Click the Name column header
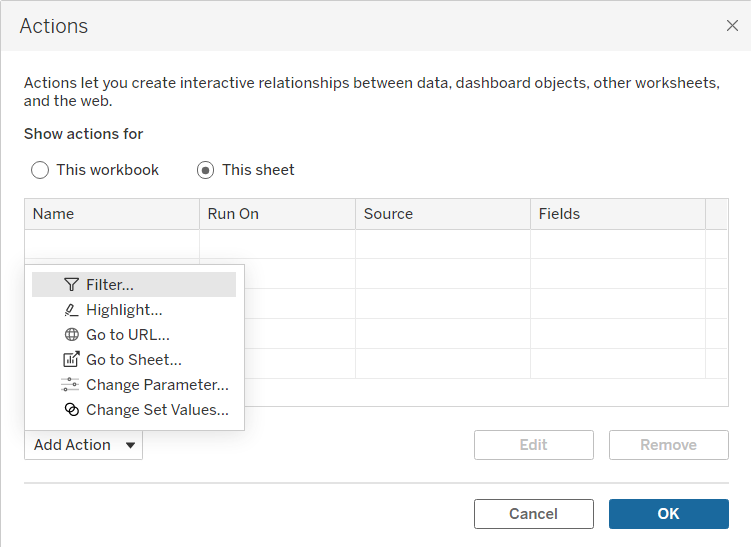The width and height of the screenshot is (751, 547). [112, 214]
